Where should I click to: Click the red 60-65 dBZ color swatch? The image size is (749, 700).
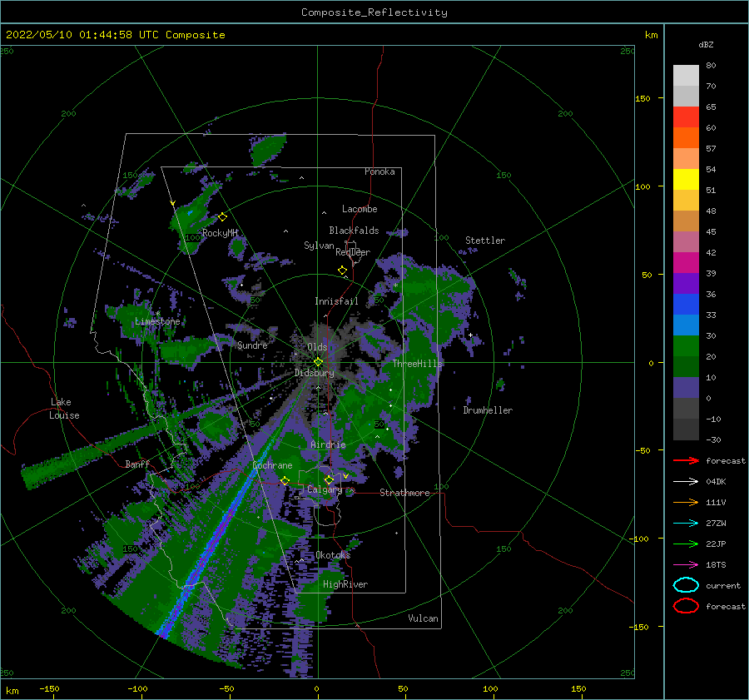click(x=686, y=117)
